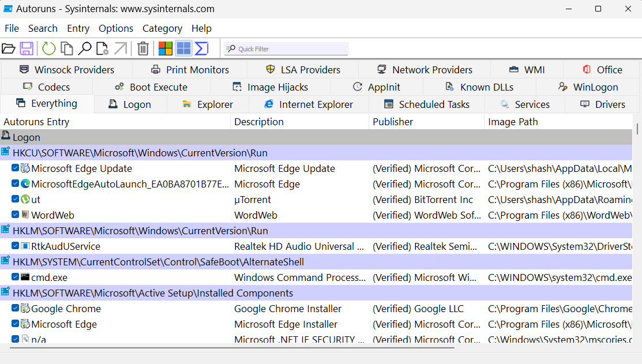Image resolution: width=642 pixels, height=364 pixels.
Task: Click the VirusTotal sigma toolbar icon
Action: (201, 48)
